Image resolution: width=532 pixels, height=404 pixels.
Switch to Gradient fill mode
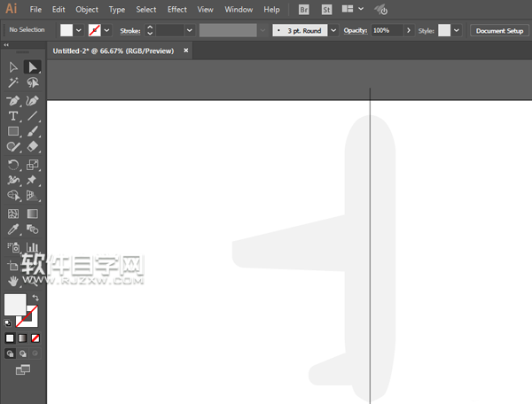point(22,338)
